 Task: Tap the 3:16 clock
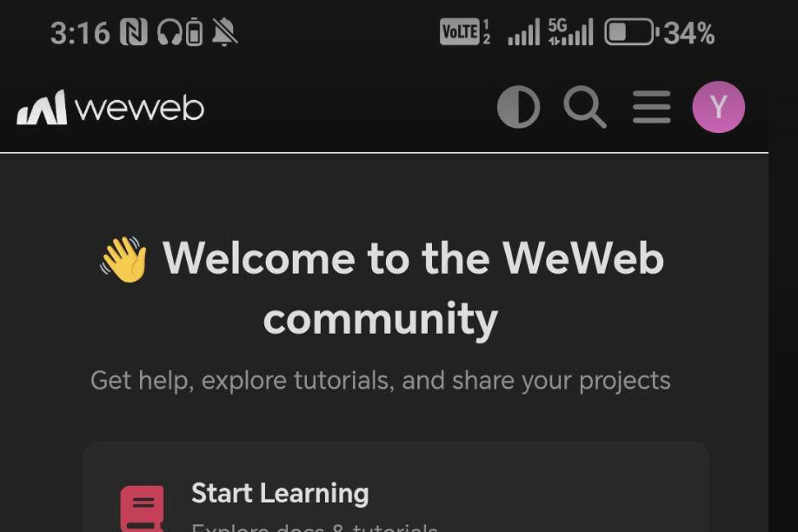[80, 33]
